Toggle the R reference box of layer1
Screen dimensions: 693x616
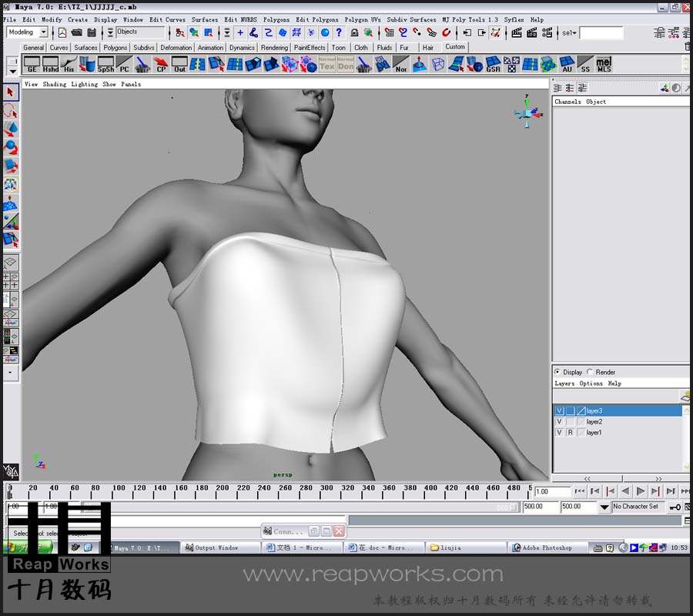(570, 433)
